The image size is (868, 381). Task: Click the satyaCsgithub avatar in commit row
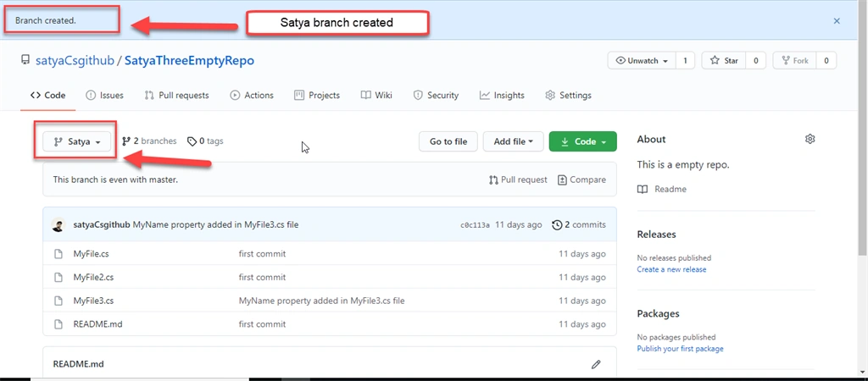(58, 225)
